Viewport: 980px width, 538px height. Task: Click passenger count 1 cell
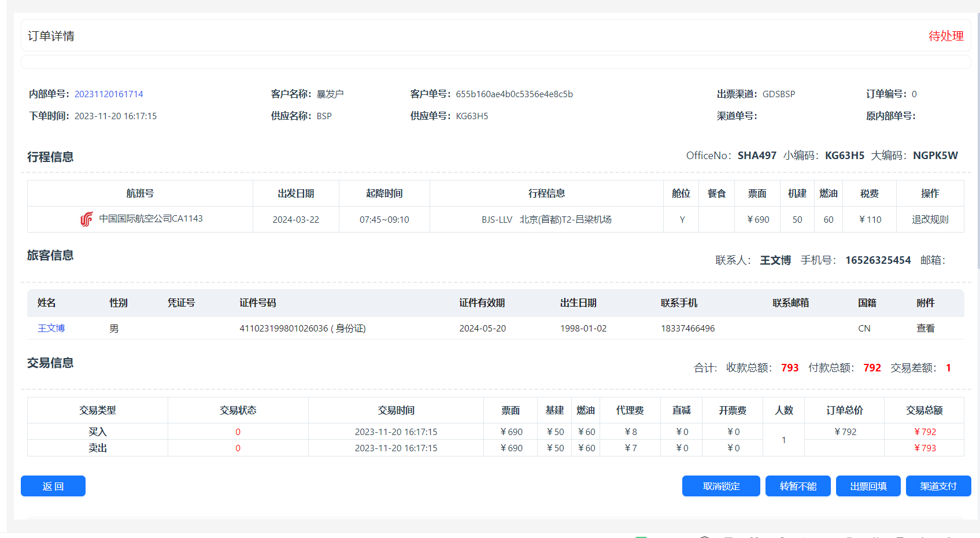point(783,440)
